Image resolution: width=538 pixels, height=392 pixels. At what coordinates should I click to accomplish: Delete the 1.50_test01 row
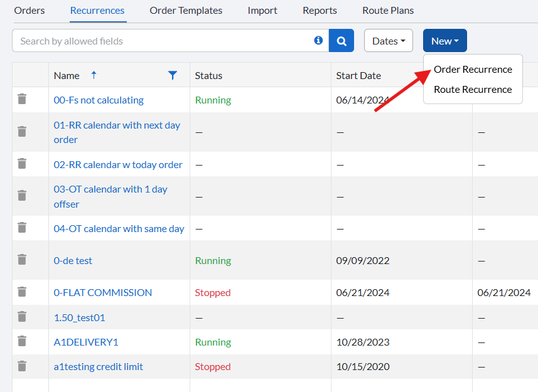pos(22,317)
